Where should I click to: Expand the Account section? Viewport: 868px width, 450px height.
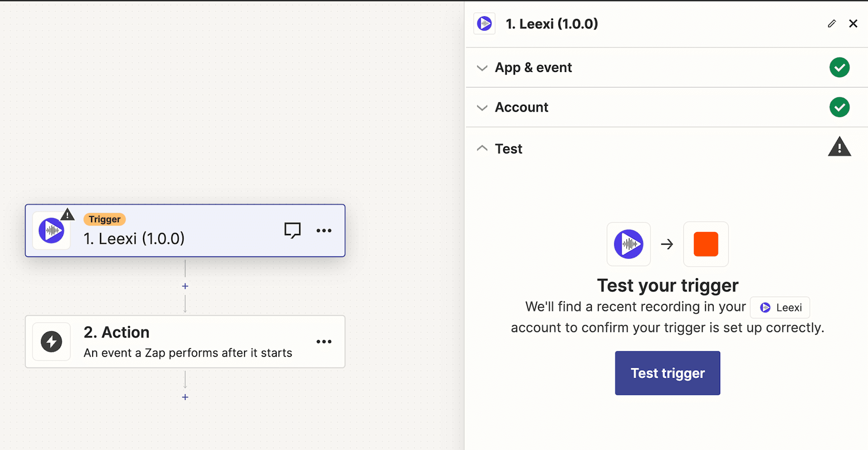[x=482, y=107]
